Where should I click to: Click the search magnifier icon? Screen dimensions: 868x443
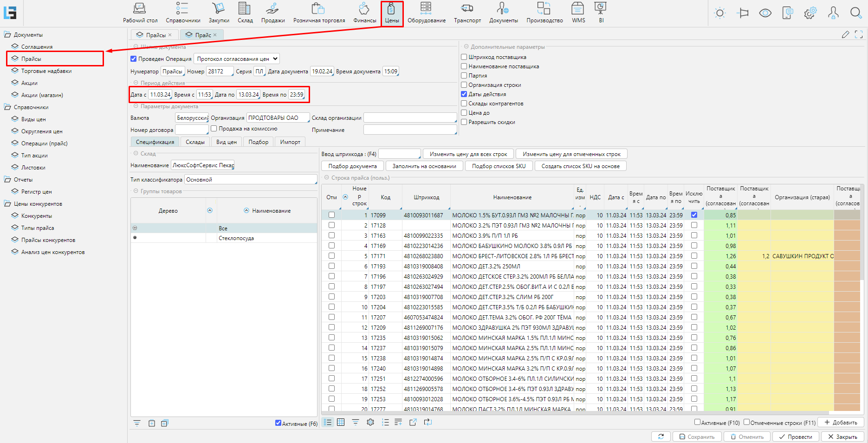[x=855, y=13]
